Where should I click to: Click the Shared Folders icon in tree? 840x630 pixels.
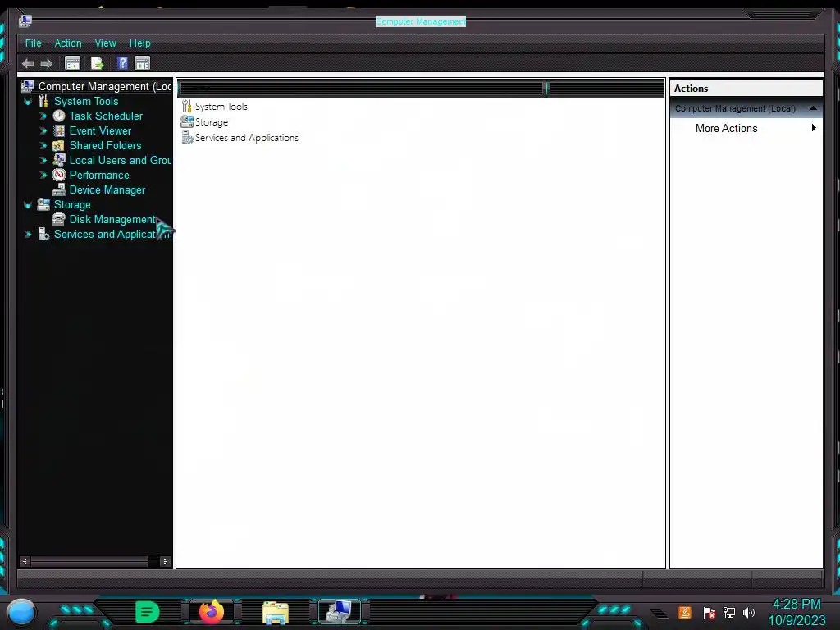click(x=58, y=146)
